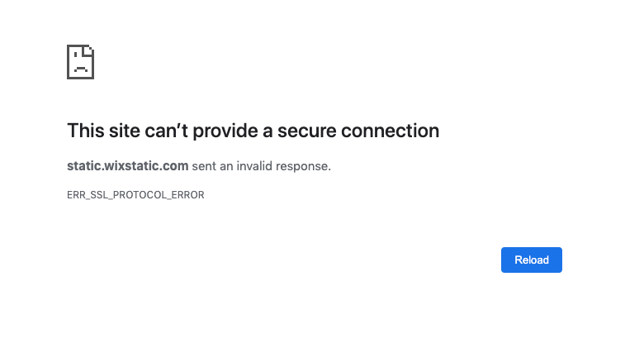This screenshot has height=348, width=644.
Task: Click the sad page error icon
Action: (x=80, y=62)
